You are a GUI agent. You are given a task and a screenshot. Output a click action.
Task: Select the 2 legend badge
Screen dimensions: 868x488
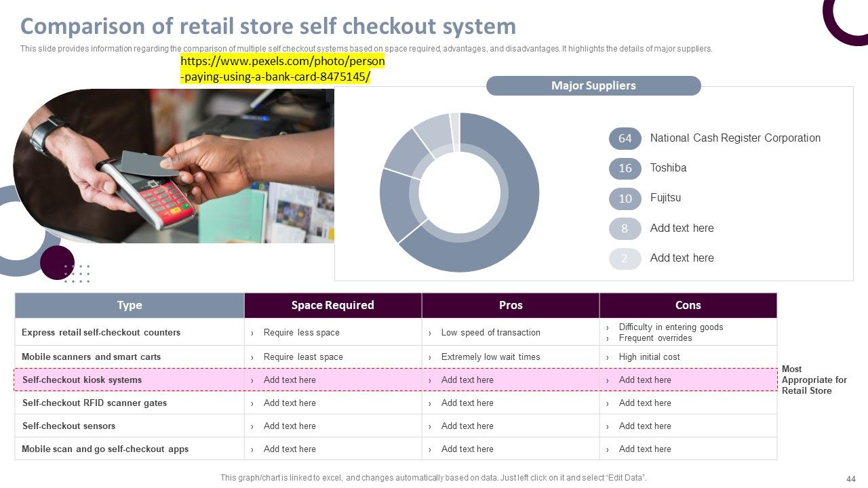(625, 258)
